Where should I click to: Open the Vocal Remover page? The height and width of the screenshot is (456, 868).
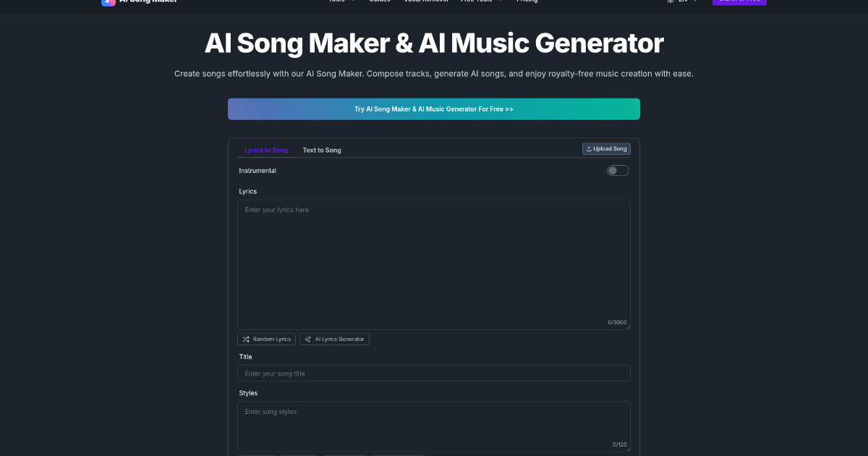[425, 1]
